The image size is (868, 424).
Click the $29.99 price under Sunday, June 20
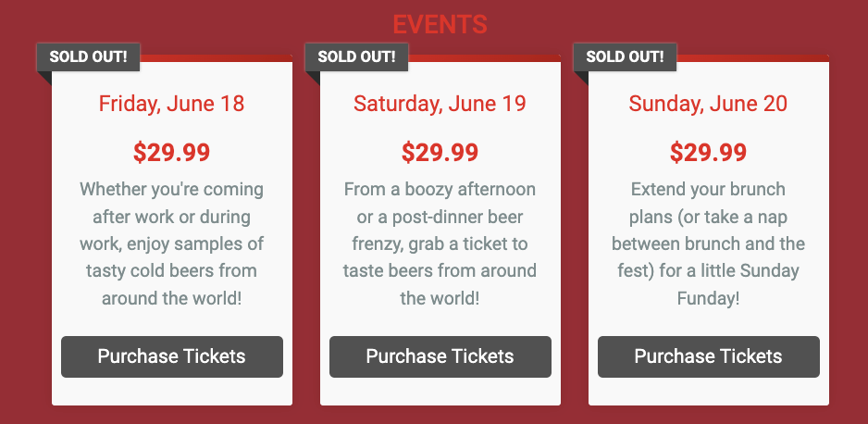(x=709, y=152)
